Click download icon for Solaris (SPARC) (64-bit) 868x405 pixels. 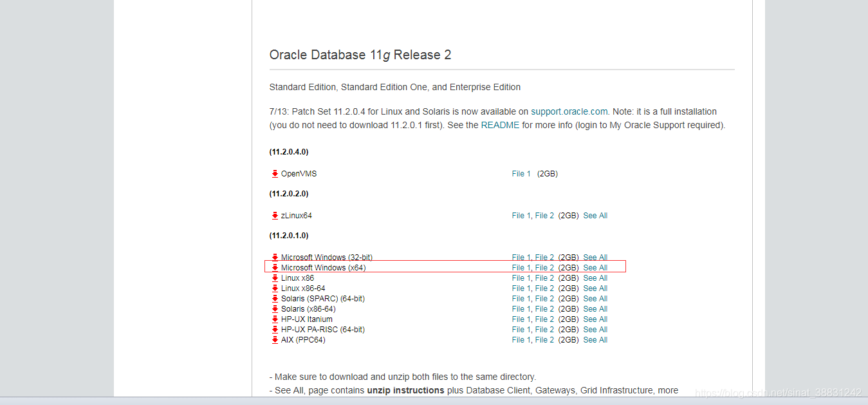click(x=275, y=299)
